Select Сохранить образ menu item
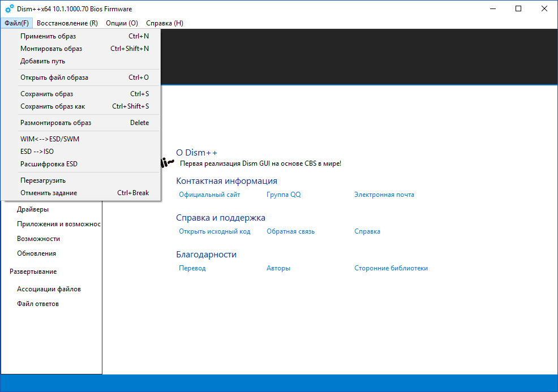The width and height of the screenshot is (558, 392). pos(81,93)
